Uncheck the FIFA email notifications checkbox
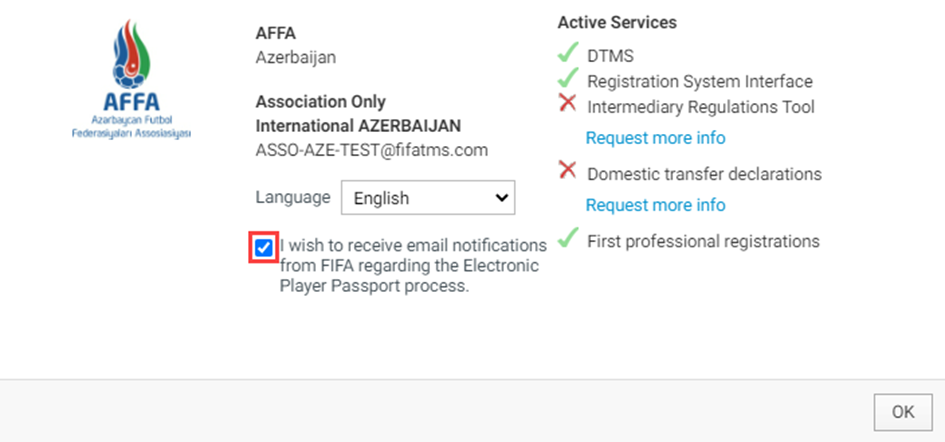 click(x=263, y=248)
